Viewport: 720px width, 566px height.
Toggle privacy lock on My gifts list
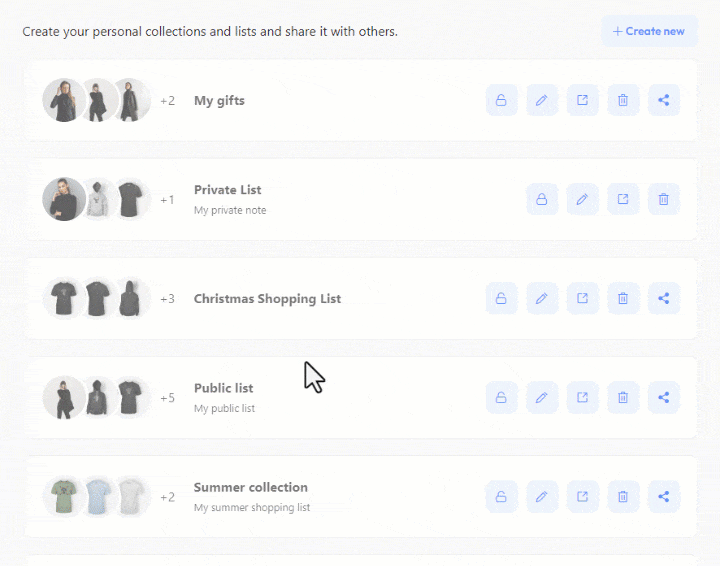coord(501,100)
